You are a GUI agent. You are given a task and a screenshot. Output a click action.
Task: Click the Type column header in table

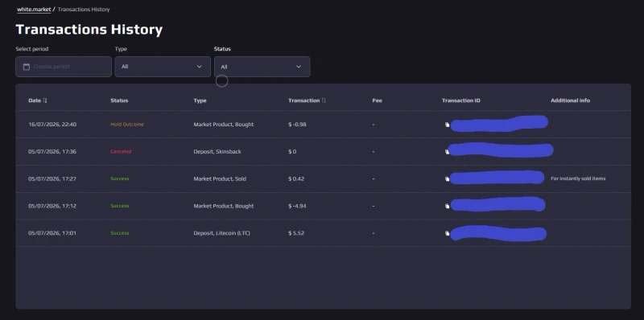[200, 101]
